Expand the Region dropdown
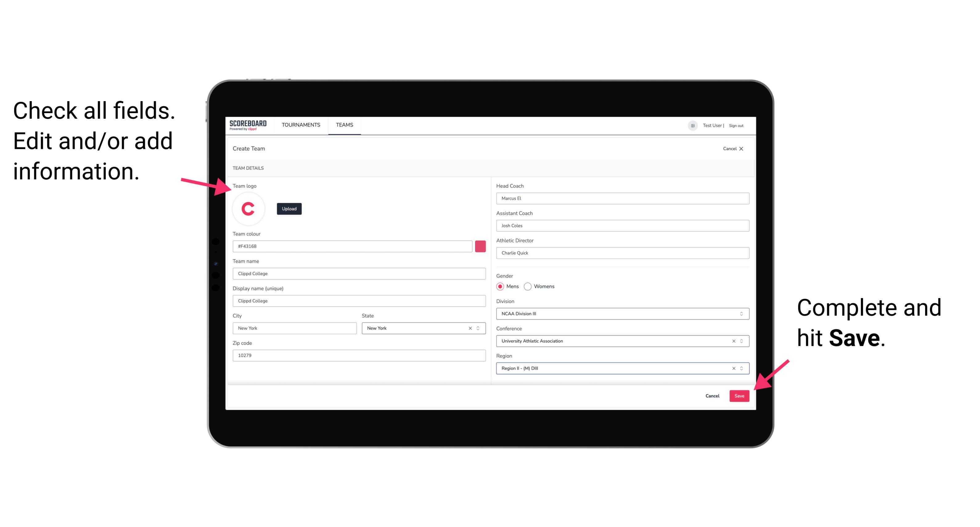Viewport: 980px width, 527px height. click(x=742, y=369)
